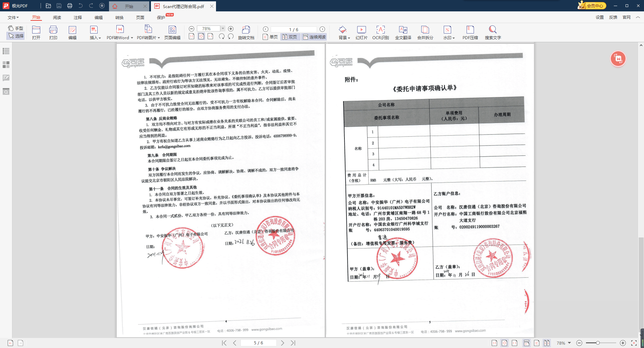Image resolution: width=644 pixels, height=348 pixels.
Task: Switch to 单页 single page view
Action: [270, 37]
